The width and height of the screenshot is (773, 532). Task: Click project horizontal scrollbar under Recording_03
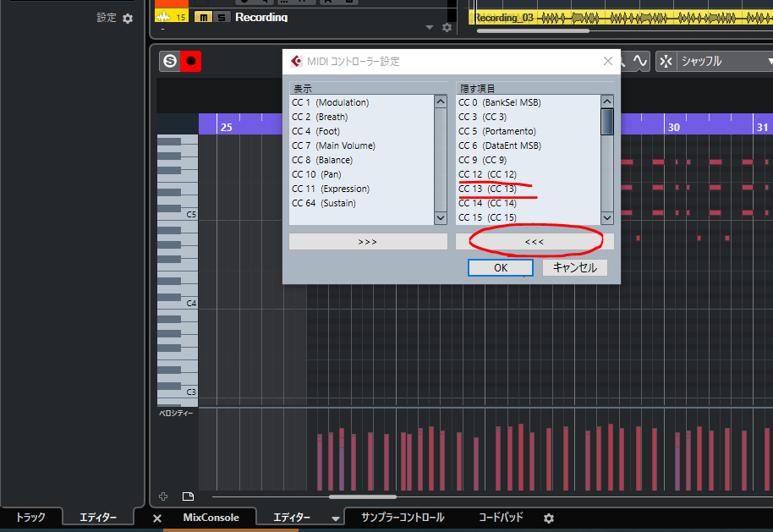[x=533, y=31]
